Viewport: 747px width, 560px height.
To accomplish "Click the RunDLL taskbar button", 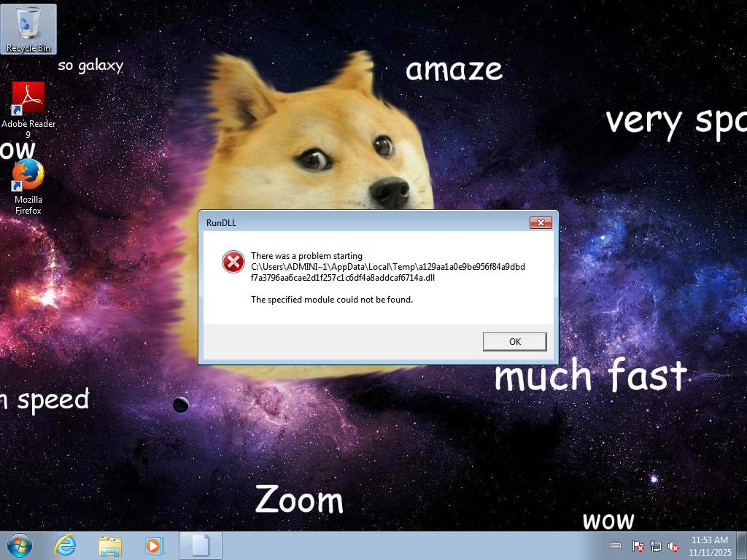I will click(200, 545).
